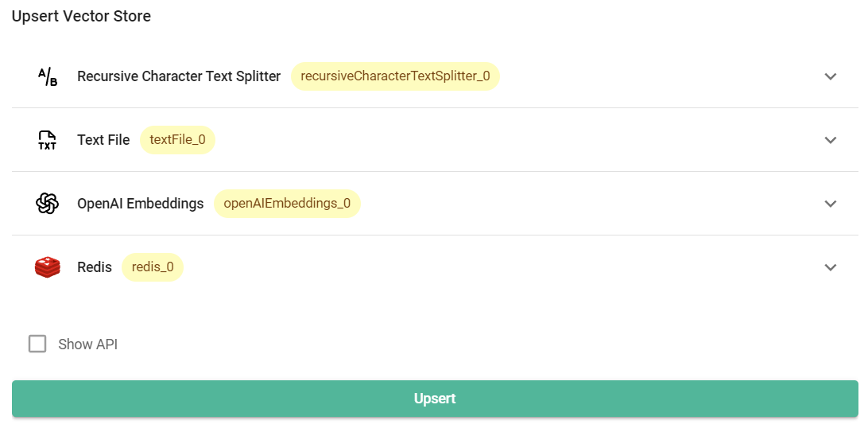Screen dimensions: 868x432
Task: Open the Redis row title
Action: 95,267
